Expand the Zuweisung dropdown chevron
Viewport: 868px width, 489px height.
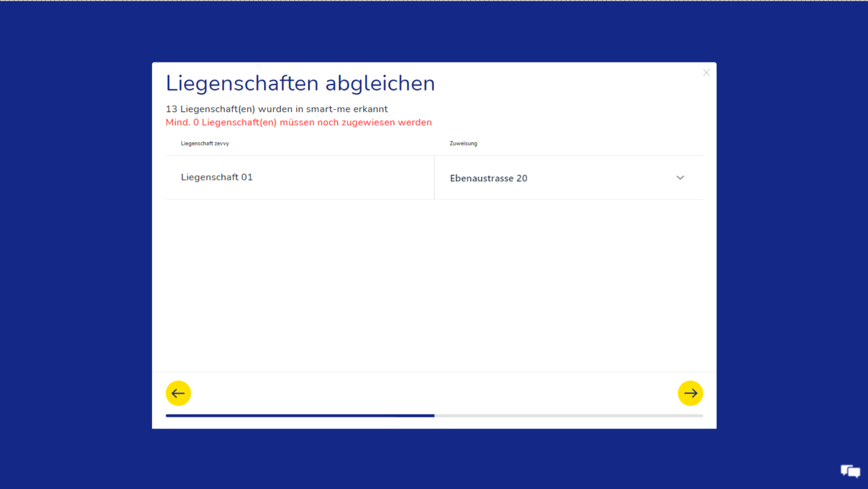tap(680, 178)
